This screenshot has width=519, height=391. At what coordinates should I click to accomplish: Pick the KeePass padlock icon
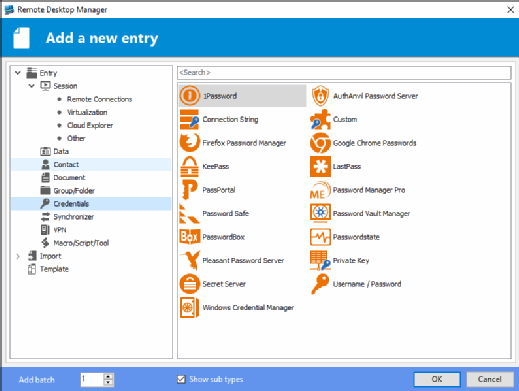[x=189, y=166]
